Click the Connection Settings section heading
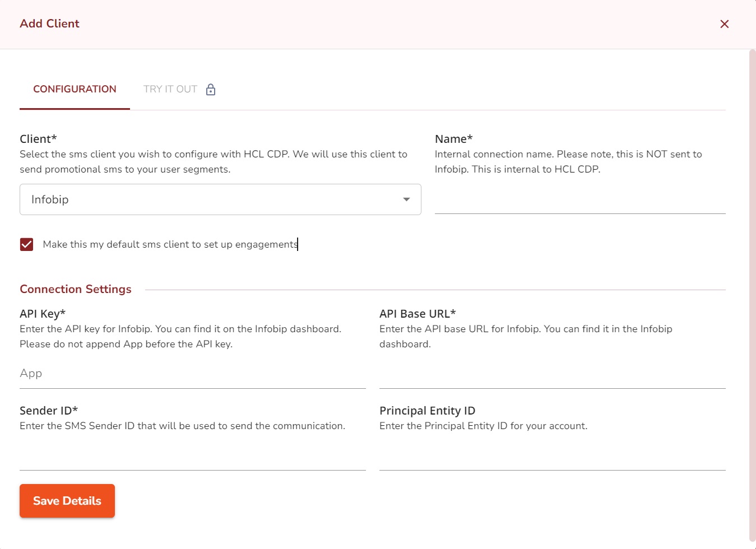This screenshot has height=549, width=756. 76,289
